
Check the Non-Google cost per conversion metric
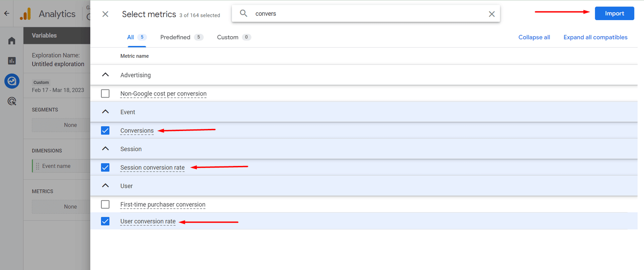tap(105, 93)
